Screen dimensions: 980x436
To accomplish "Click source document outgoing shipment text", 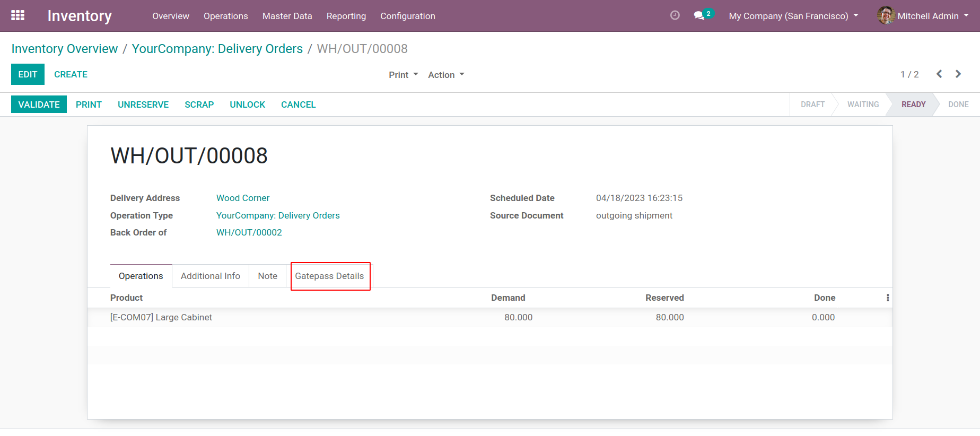I will coord(634,215).
